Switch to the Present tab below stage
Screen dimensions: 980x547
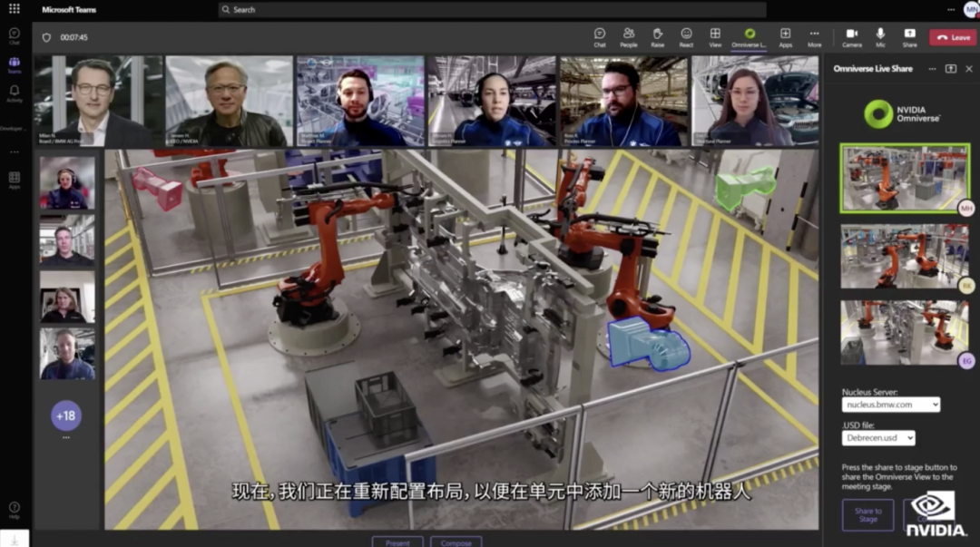point(397,542)
